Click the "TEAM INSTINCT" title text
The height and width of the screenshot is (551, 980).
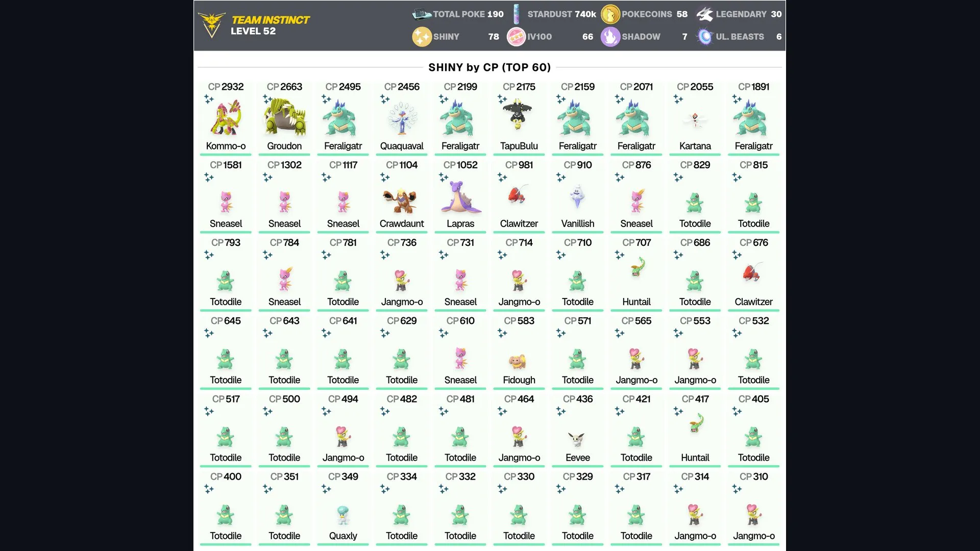click(x=271, y=20)
